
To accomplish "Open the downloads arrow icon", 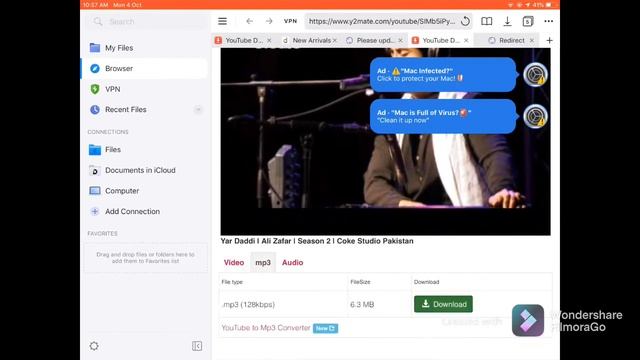I will (507, 21).
